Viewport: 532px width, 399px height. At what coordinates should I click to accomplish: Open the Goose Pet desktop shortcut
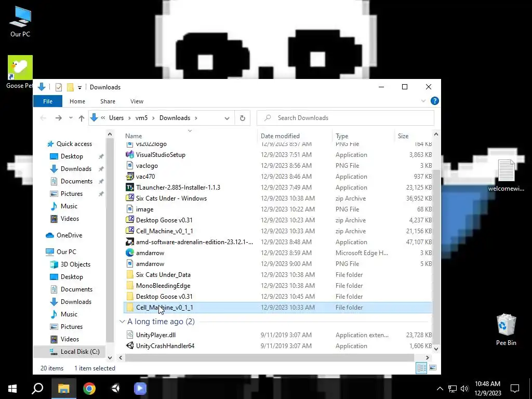[x=20, y=72]
